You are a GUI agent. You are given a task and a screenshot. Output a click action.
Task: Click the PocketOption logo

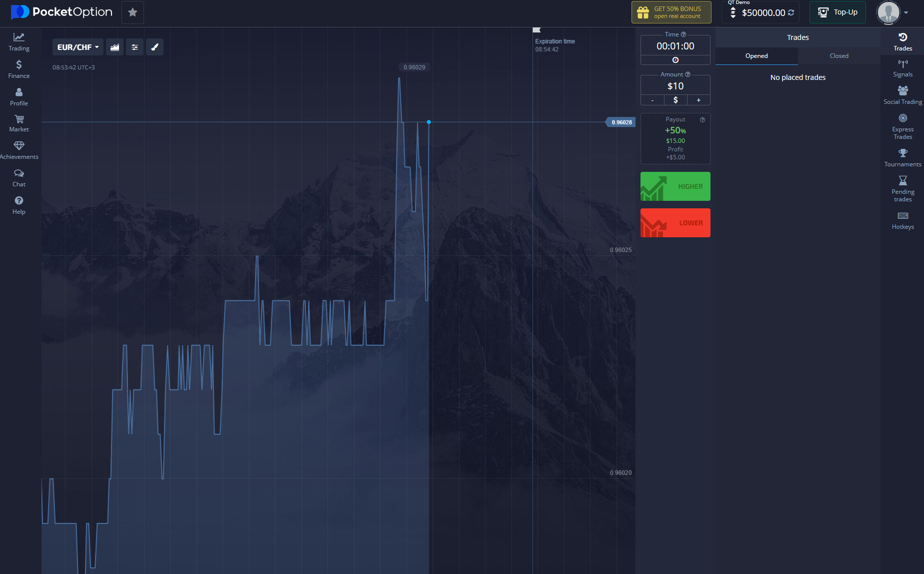(61, 12)
